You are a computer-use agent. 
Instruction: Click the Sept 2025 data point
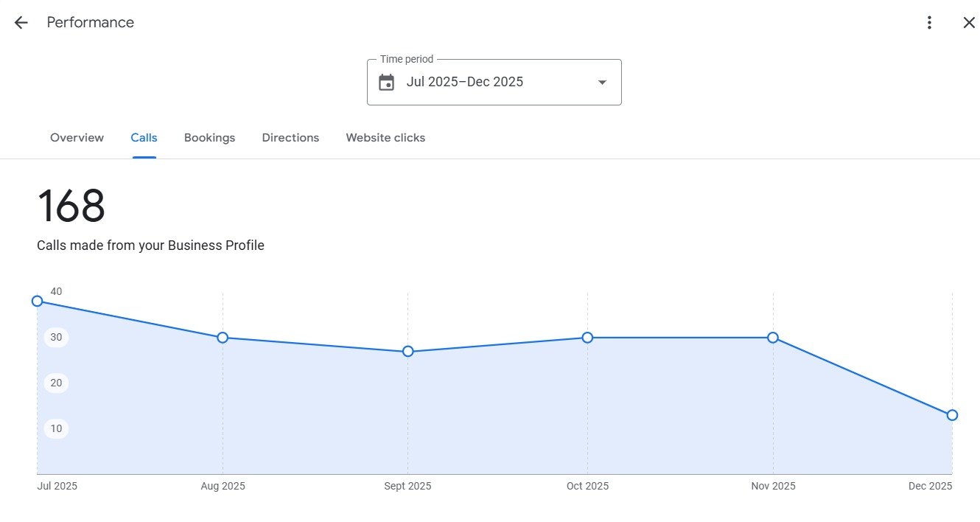coord(407,352)
